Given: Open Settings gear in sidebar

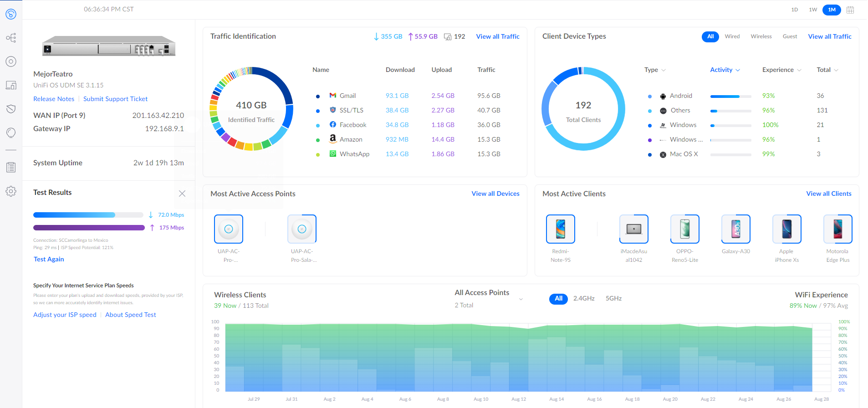Looking at the screenshot, I should (x=11, y=191).
